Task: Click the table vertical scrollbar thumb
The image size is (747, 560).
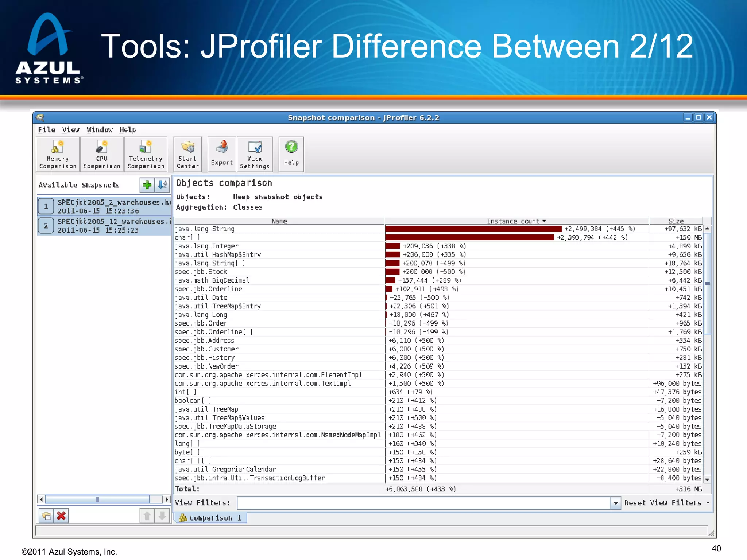Action: [707, 283]
